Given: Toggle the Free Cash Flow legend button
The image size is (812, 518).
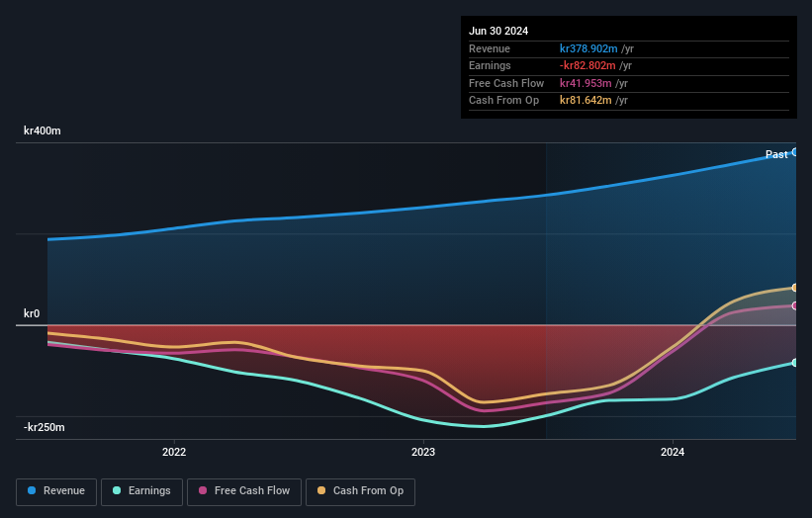Looking at the screenshot, I should point(244,491).
